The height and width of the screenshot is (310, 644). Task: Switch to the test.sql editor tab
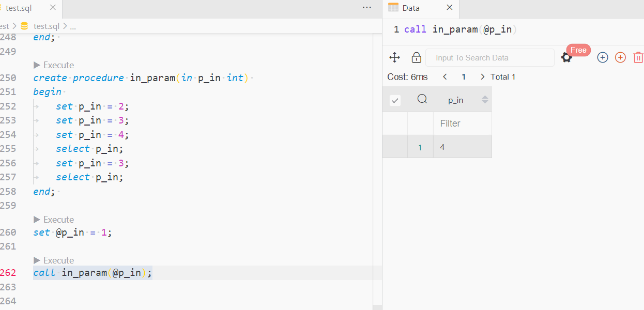19,8
